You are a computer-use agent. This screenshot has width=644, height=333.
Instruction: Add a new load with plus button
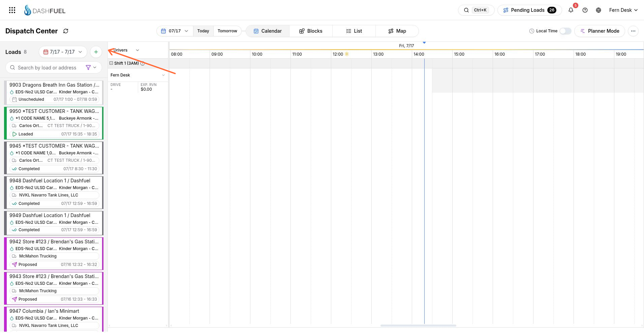coord(96,52)
